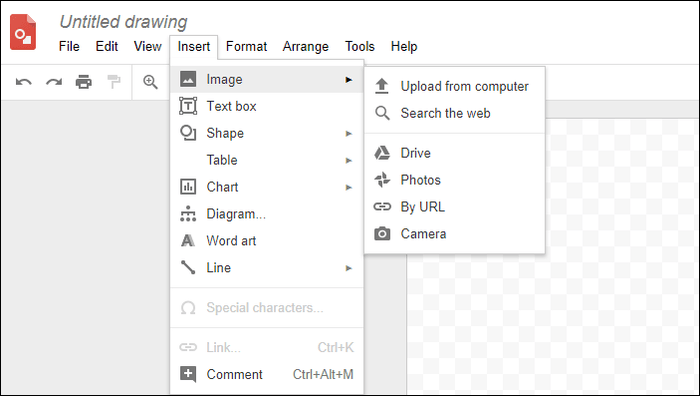Click the upload arrow icon
Viewport: 700px width, 396px height.
pyautogui.click(x=382, y=86)
